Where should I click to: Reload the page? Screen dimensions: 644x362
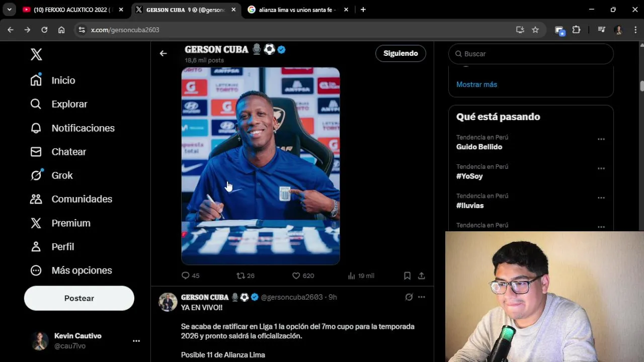[x=44, y=30]
